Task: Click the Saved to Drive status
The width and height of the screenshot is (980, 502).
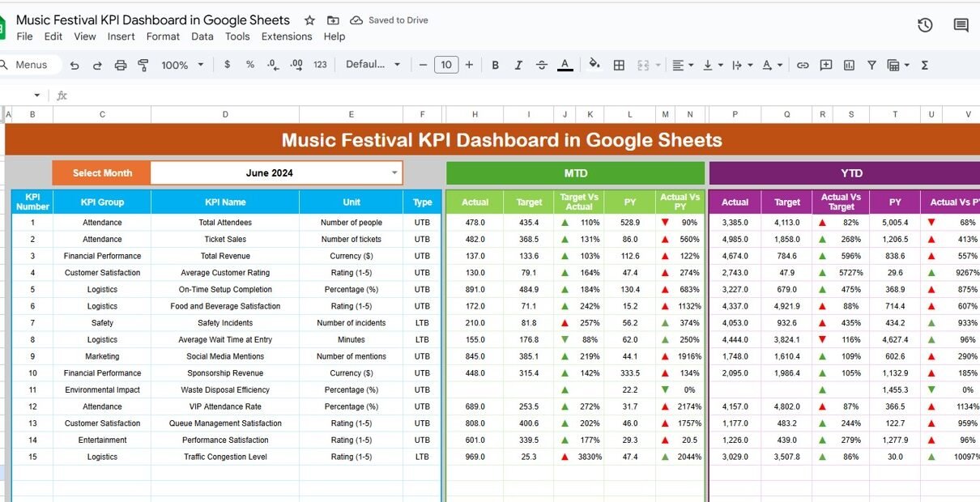Action: click(390, 20)
